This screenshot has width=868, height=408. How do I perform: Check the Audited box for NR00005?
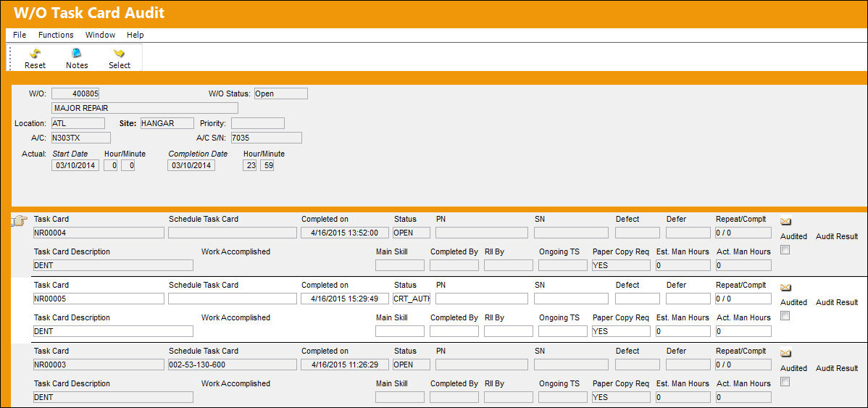point(785,316)
